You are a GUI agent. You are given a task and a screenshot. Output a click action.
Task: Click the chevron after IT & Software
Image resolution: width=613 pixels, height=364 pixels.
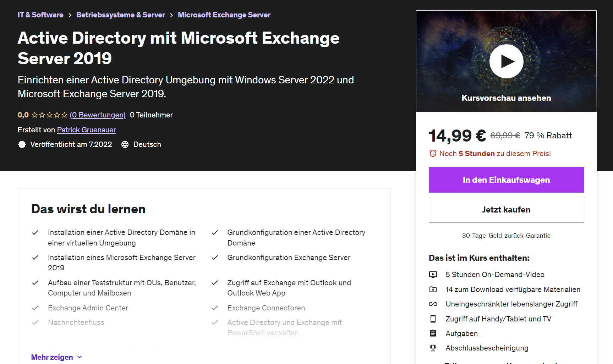(70, 15)
